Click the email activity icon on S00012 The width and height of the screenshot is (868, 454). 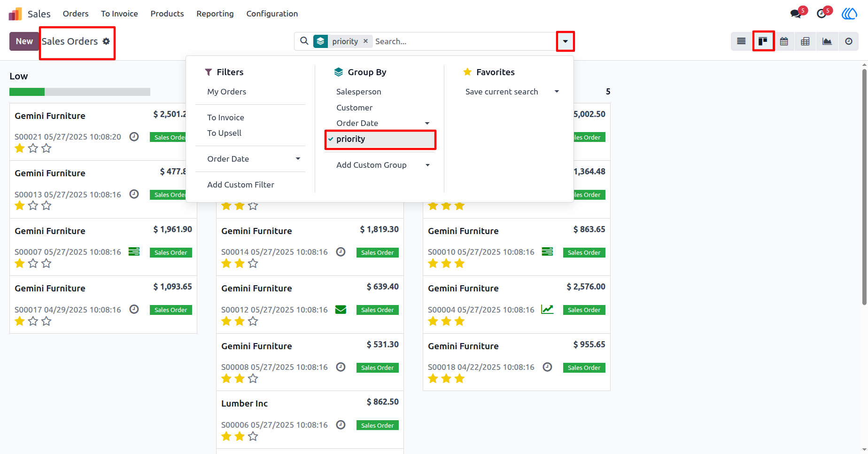[x=341, y=309]
